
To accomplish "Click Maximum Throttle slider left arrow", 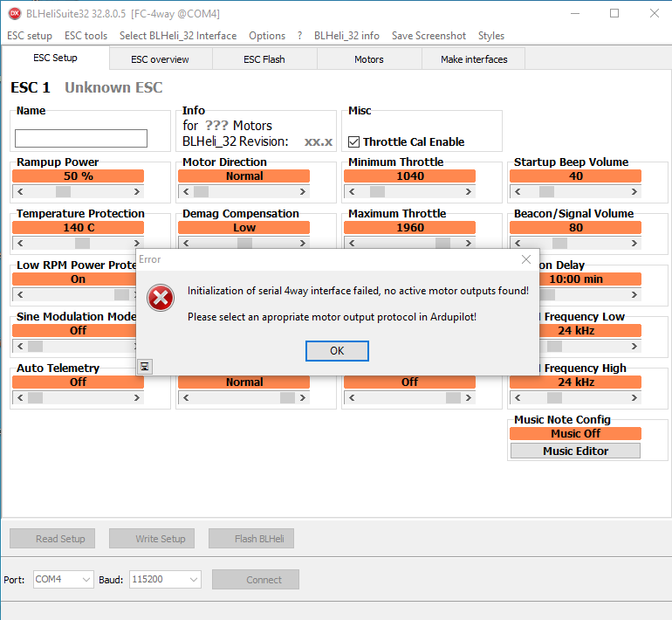I will (x=352, y=243).
